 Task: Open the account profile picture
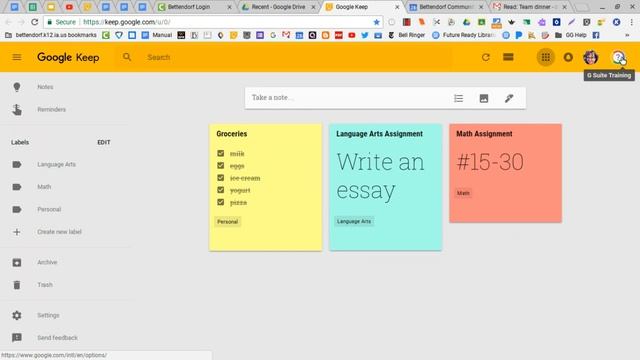click(591, 57)
